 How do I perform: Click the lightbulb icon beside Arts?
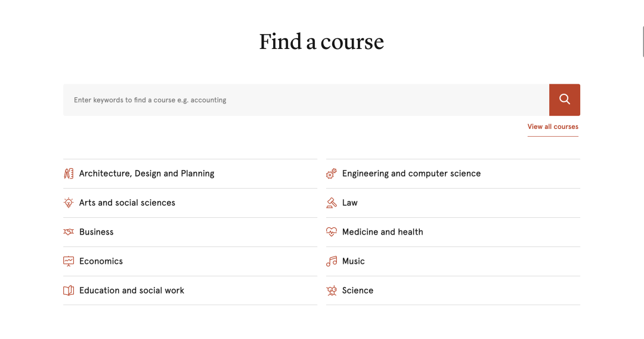click(x=69, y=203)
